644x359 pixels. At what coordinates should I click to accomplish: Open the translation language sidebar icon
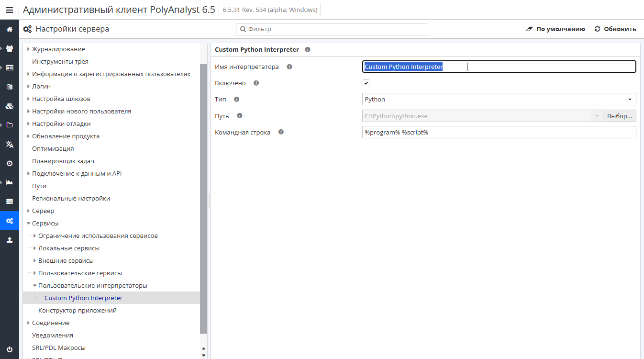10,144
